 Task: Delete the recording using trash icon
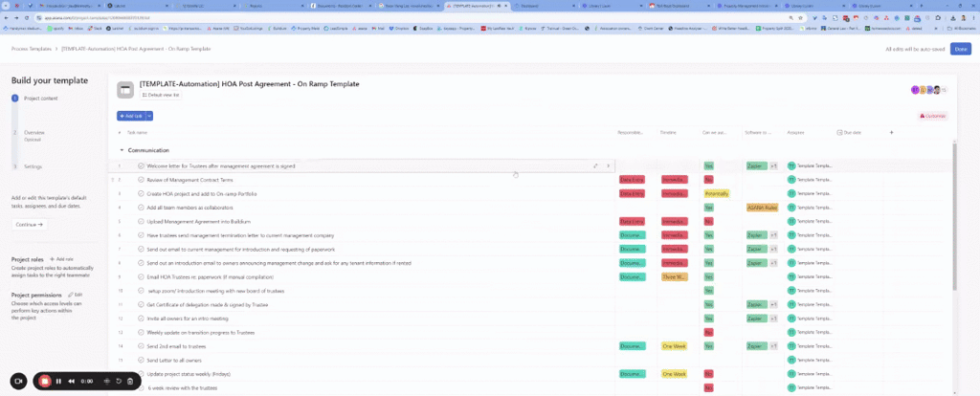click(x=130, y=381)
